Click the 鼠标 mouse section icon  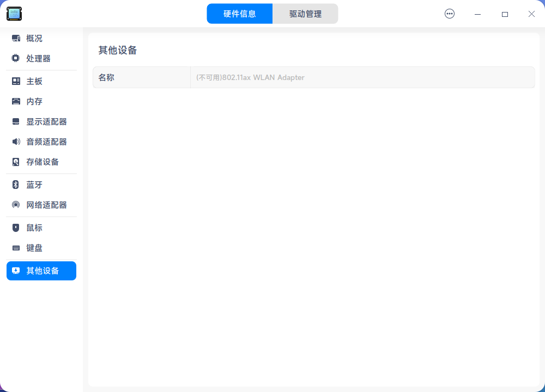point(15,228)
